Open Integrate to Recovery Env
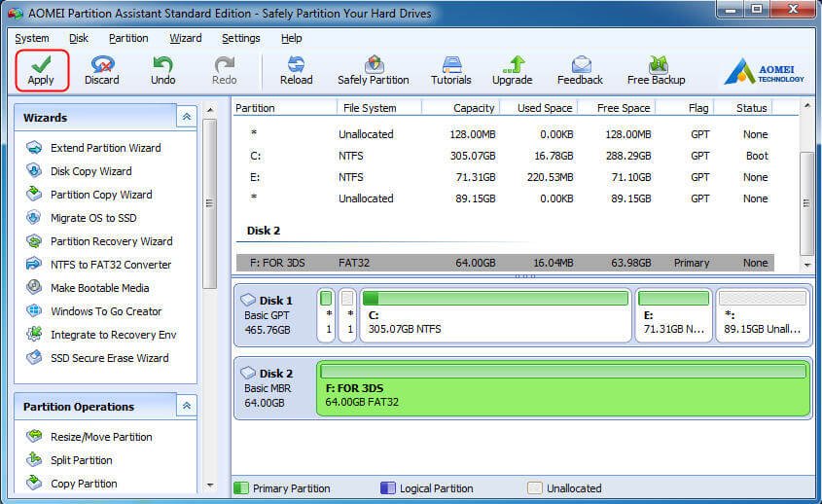Image resolution: width=822 pixels, height=504 pixels. point(101,335)
